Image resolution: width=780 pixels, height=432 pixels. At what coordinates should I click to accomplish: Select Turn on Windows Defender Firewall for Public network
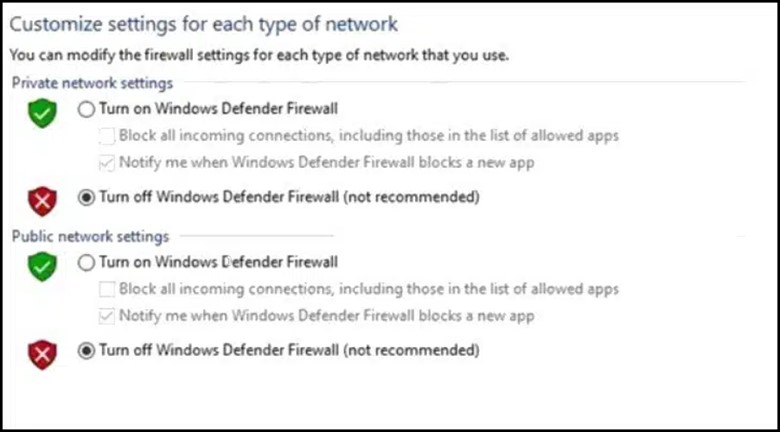[86, 263]
